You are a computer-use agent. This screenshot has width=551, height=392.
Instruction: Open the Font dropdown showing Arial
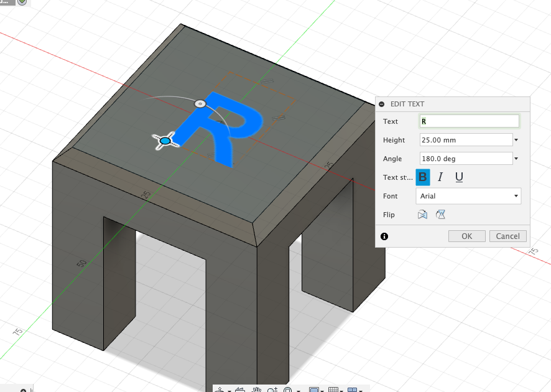click(x=468, y=196)
